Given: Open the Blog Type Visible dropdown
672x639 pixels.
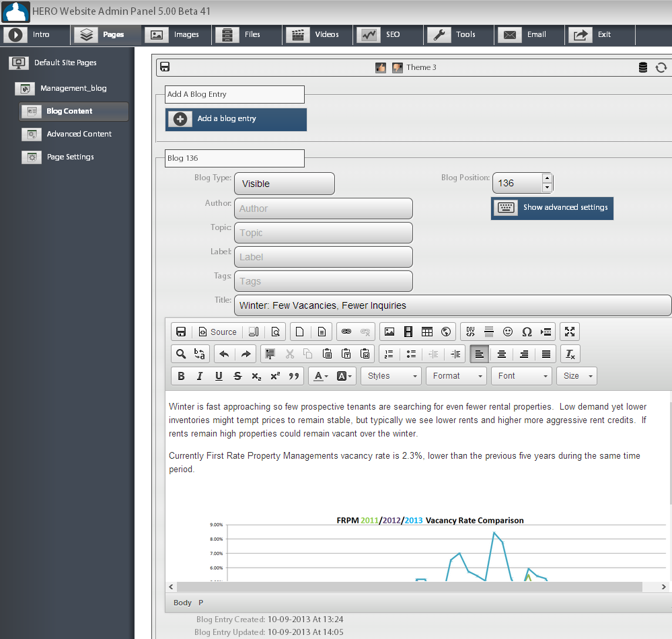Looking at the screenshot, I should (x=284, y=184).
